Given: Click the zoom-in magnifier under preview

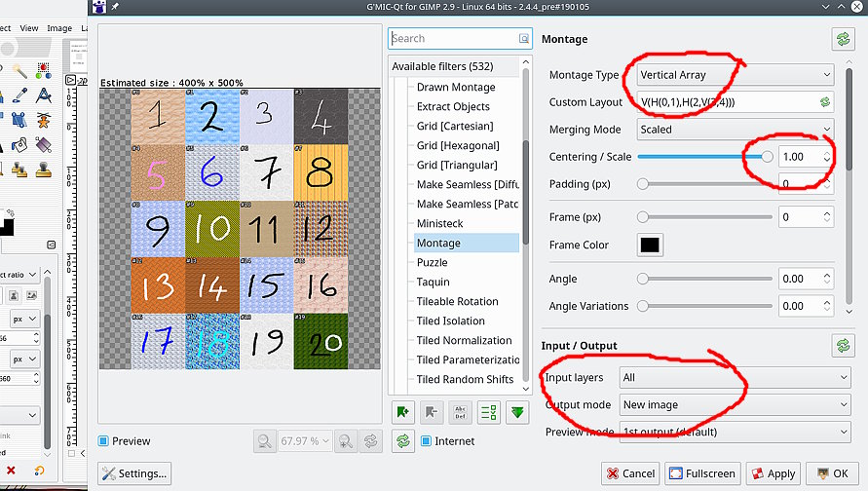Looking at the screenshot, I should coord(345,441).
